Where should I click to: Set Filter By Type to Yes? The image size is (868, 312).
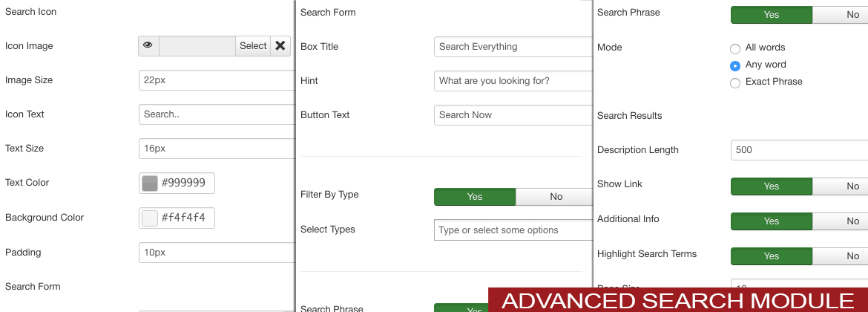pyautogui.click(x=475, y=197)
